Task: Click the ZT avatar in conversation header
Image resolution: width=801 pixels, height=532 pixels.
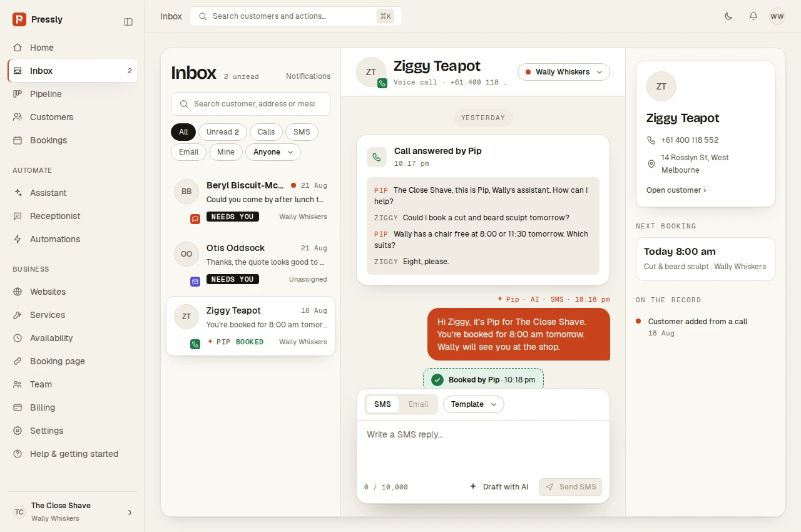Action: click(x=371, y=72)
